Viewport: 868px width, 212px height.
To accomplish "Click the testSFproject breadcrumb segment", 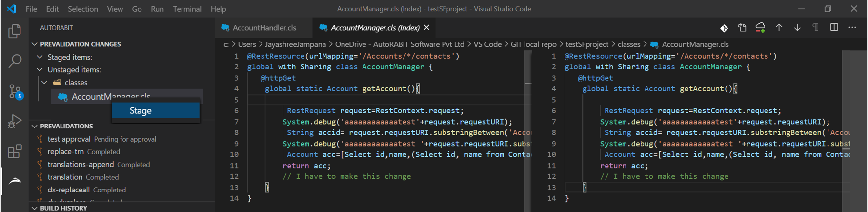I will [x=587, y=44].
